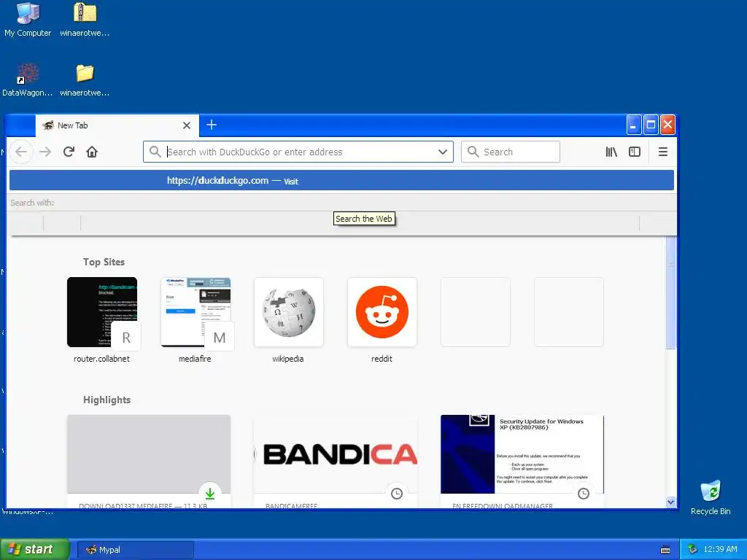Open the Bandicam highlight card
The width and height of the screenshot is (747, 560).
(x=336, y=461)
